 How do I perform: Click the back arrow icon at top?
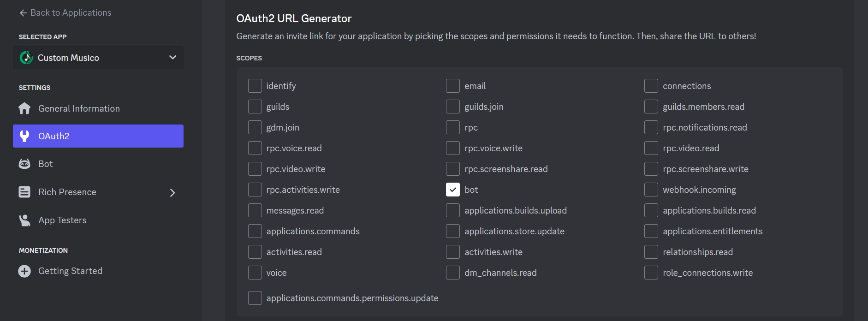tap(23, 13)
